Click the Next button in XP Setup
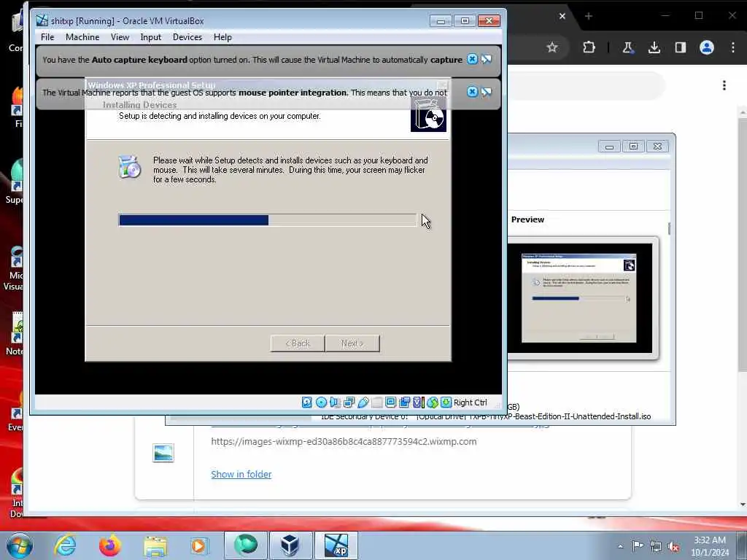The height and width of the screenshot is (560, 747). click(352, 343)
